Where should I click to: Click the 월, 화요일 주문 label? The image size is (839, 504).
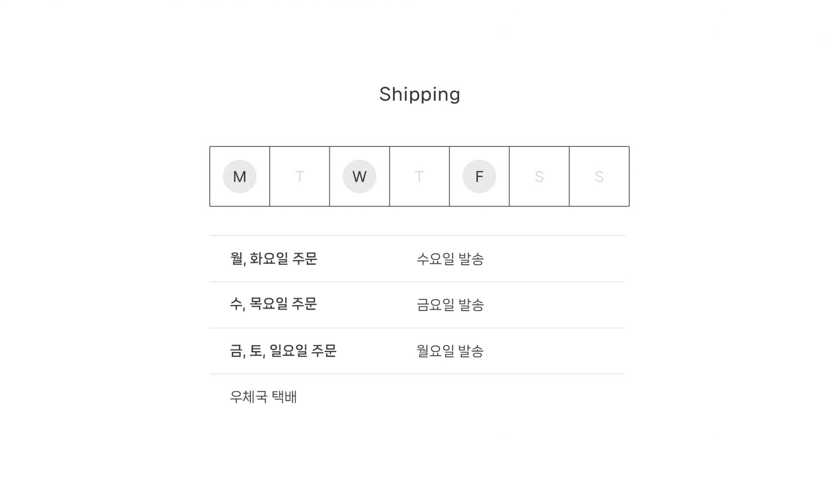click(x=274, y=259)
